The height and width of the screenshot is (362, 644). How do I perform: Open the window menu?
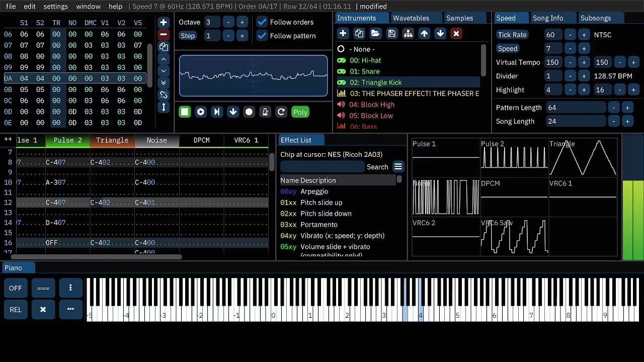coord(88,7)
